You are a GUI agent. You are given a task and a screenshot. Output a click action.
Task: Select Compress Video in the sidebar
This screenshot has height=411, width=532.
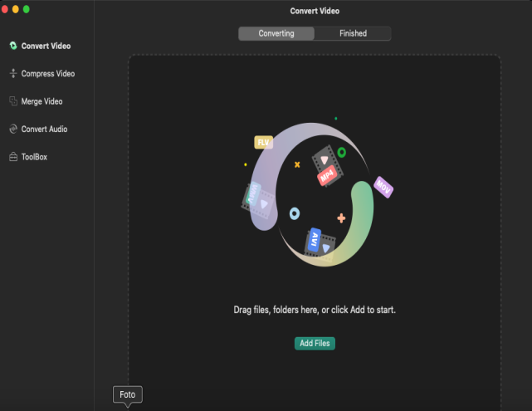coord(48,74)
